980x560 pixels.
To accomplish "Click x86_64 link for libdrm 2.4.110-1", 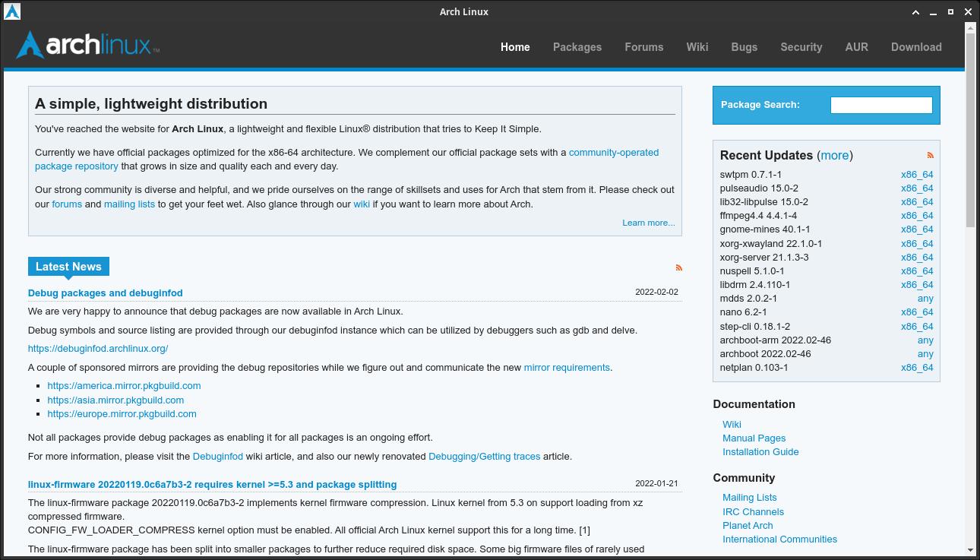I will (917, 284).
